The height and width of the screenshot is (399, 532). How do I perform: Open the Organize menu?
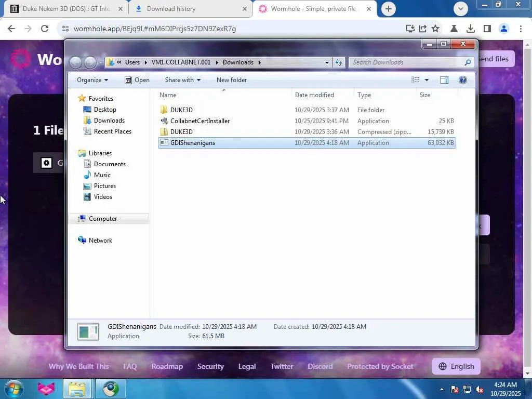92,80
